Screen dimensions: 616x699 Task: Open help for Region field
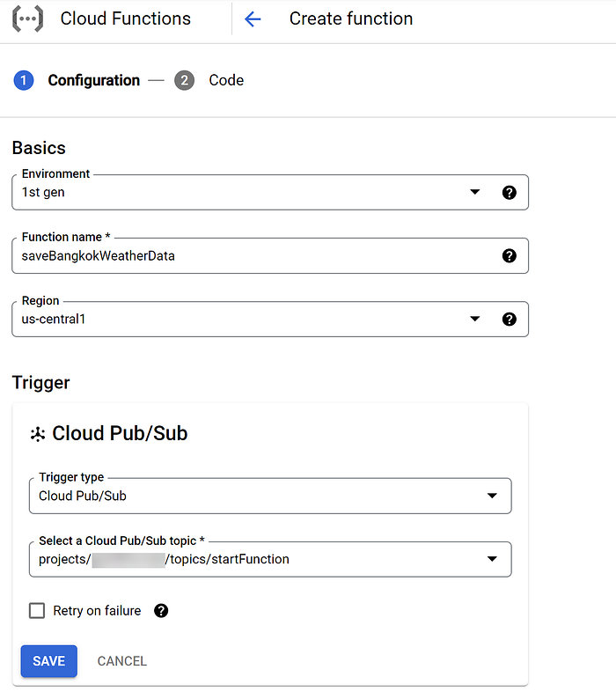(x=509, y=320)
